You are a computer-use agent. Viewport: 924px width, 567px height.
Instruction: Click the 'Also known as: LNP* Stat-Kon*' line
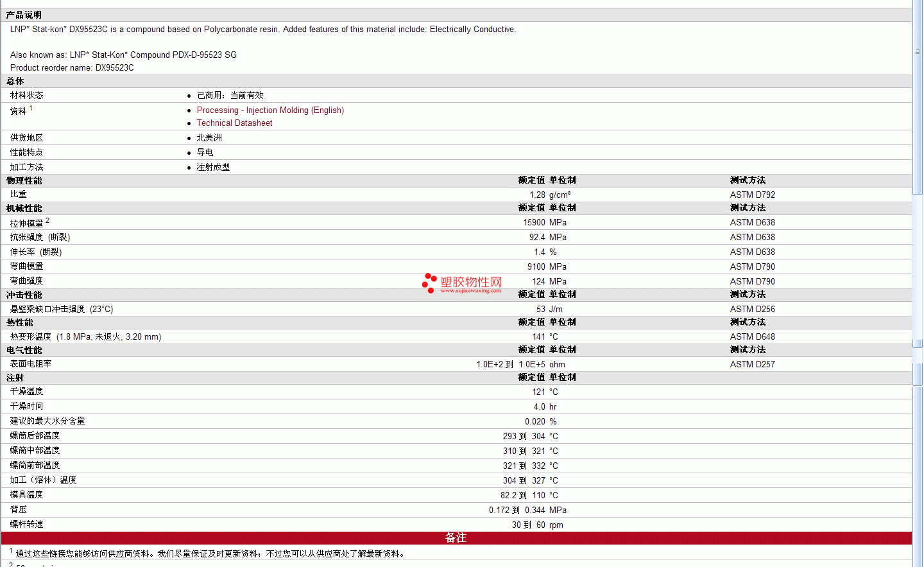[123, 55]
